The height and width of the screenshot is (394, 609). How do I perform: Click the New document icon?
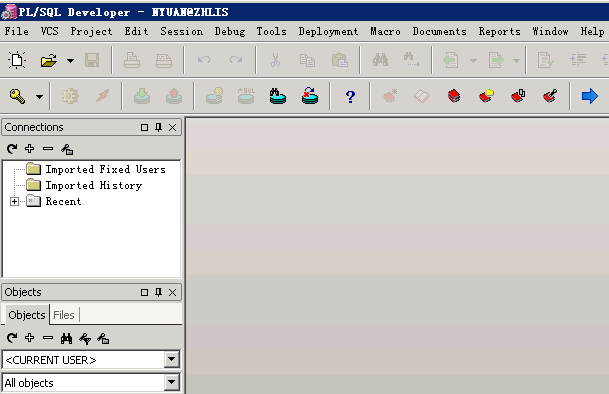coord(17,60)
